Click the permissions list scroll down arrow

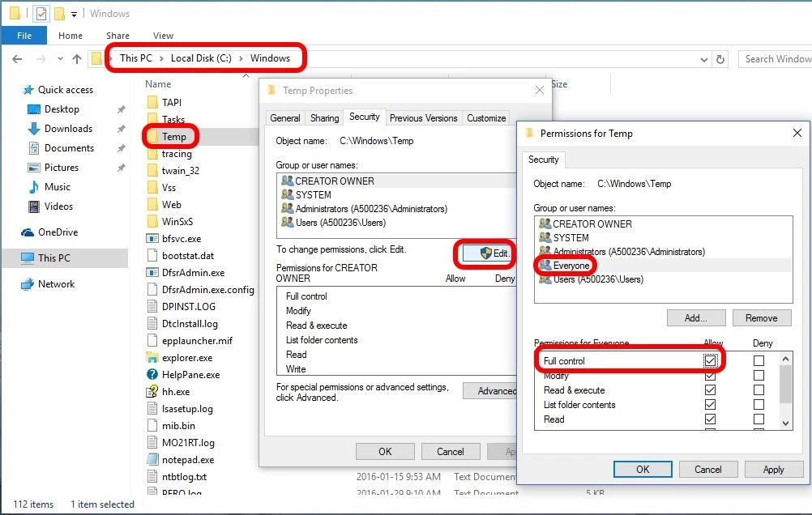click(785, 423)
